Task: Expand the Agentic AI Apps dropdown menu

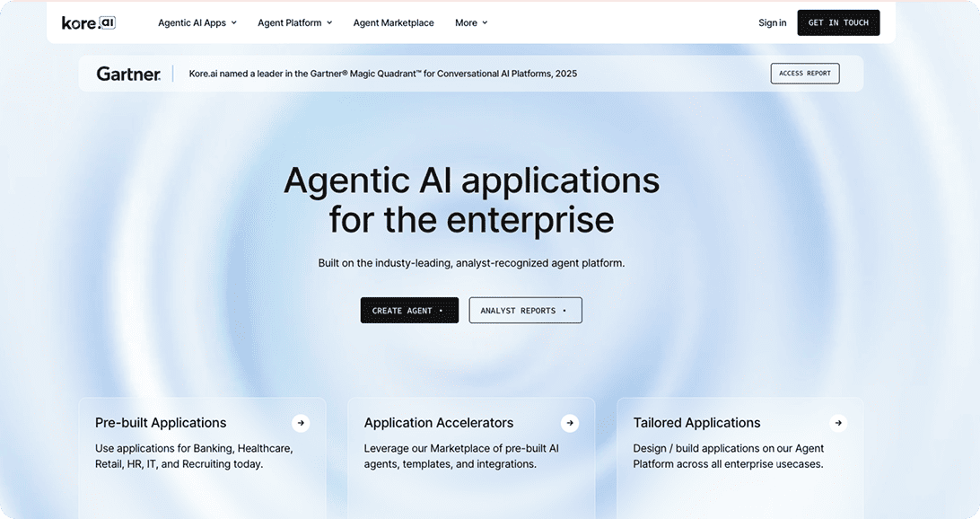Action: [x=197, y=23]
